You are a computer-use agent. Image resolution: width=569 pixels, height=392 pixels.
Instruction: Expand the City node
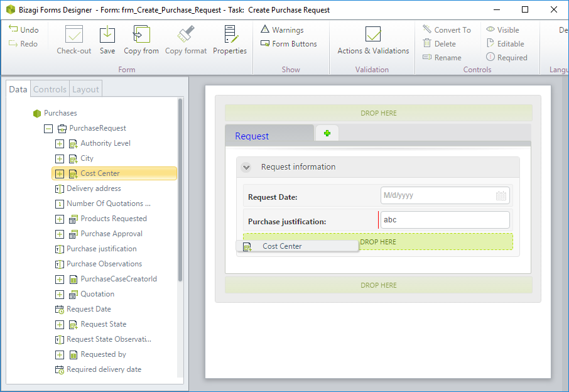[x=60, y=158]
